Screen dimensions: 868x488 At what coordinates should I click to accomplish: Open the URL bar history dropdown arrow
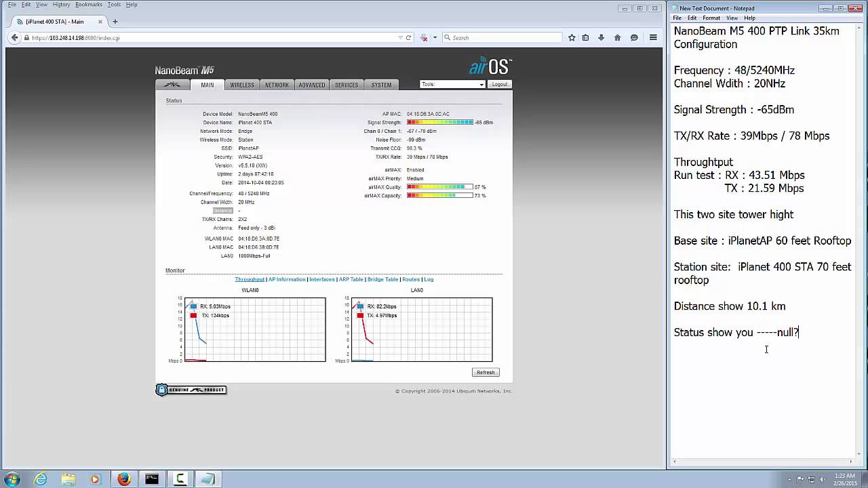click(x=400, y=38)
